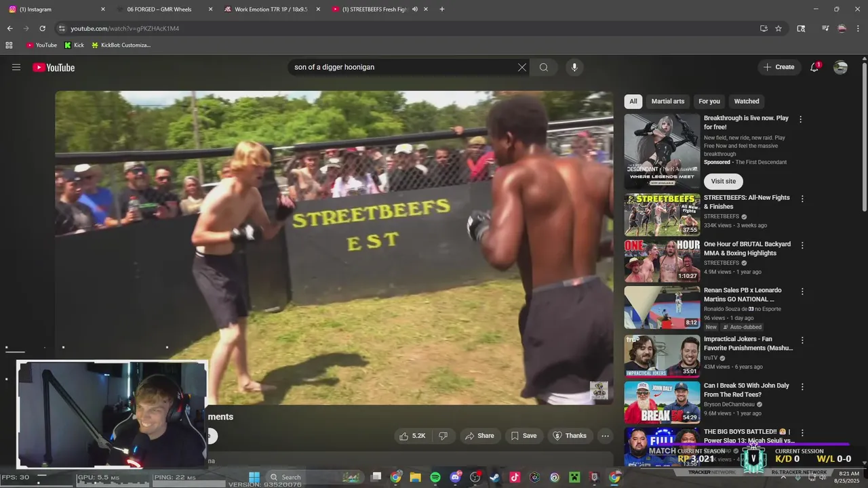
Task: Switch to the 06 FORGED – GMR Wheels tab
Action: click(163, 9)
